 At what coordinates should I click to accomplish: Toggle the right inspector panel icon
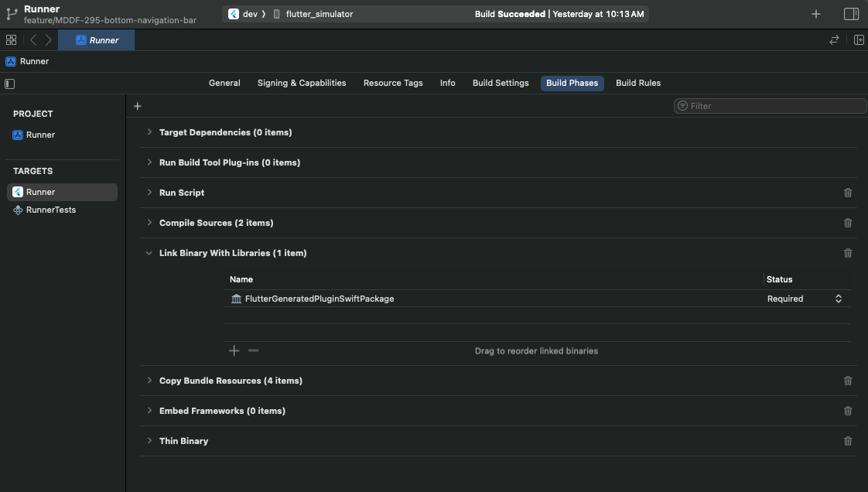851,14
